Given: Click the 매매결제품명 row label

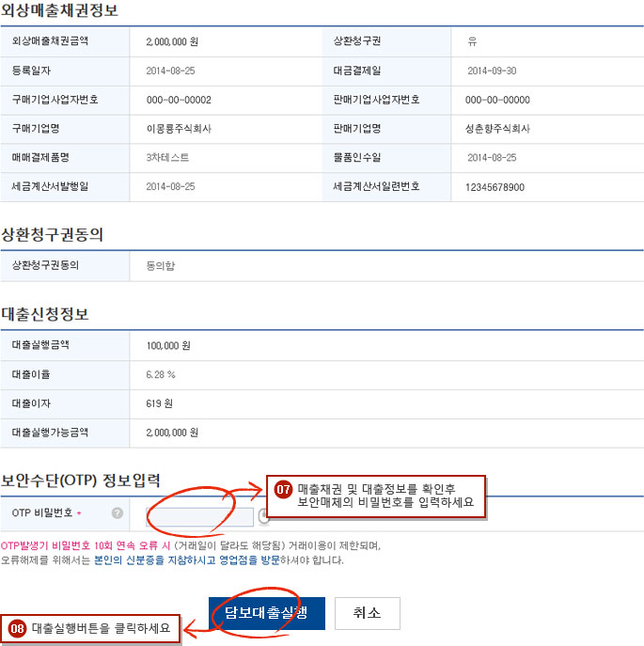Looking at the screenshot, I should 40,157.
